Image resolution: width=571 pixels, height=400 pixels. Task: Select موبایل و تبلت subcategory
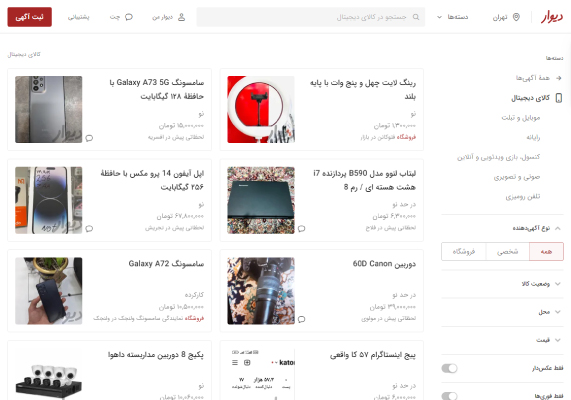[521, 117]
